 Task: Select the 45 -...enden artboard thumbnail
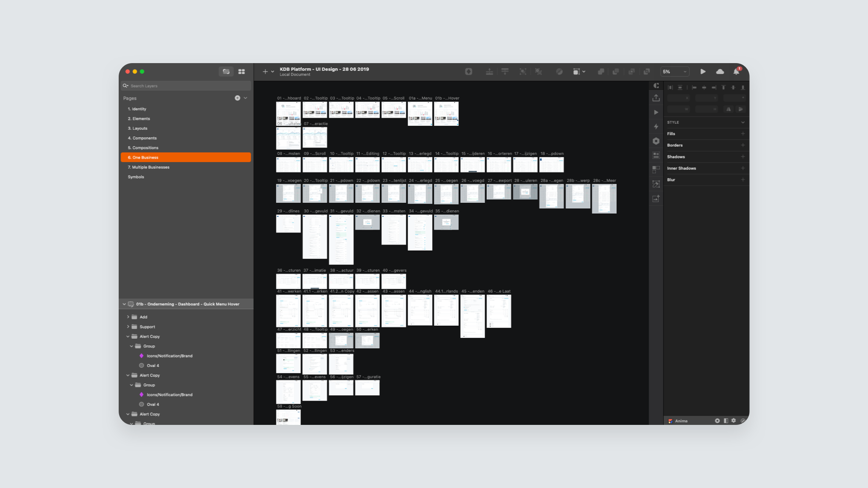(473, 316)
